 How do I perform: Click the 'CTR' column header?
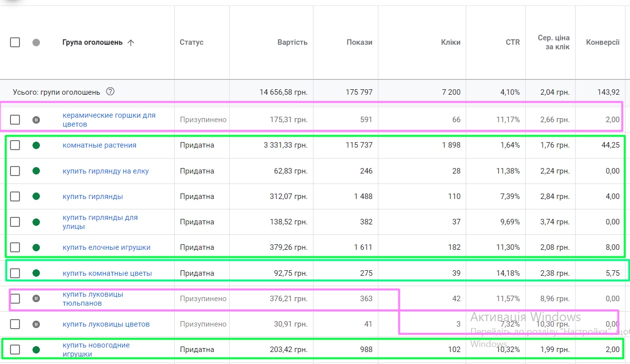[x=512, y=42]
